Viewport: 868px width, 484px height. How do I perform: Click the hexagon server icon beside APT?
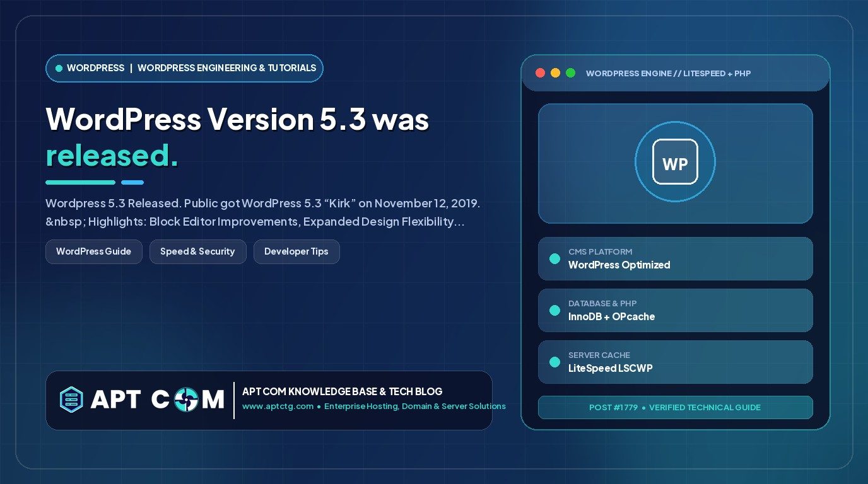coord(71,400)
